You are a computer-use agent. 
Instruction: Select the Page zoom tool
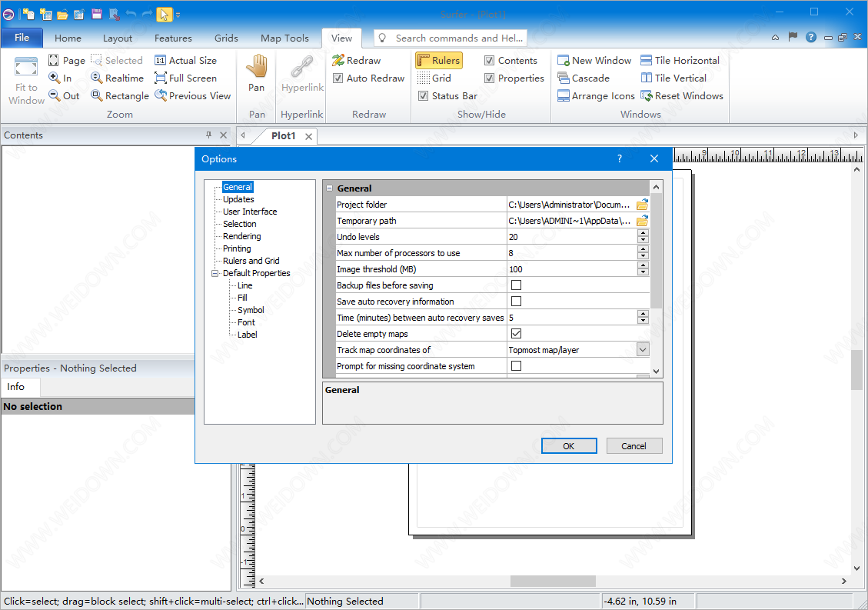click(66, 61)
